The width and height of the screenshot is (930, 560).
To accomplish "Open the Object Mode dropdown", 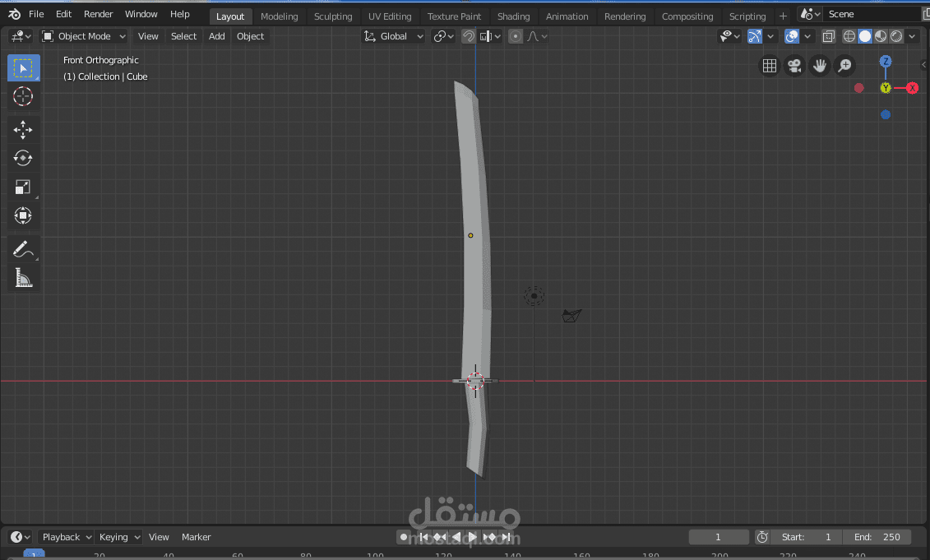I will [83, 35].
